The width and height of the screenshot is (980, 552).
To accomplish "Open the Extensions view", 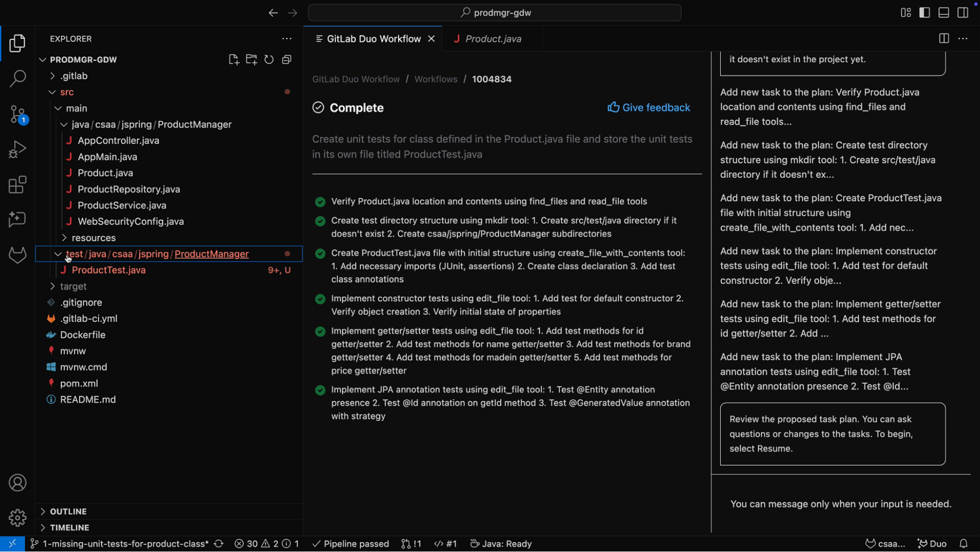I will (x=18, y=185).
